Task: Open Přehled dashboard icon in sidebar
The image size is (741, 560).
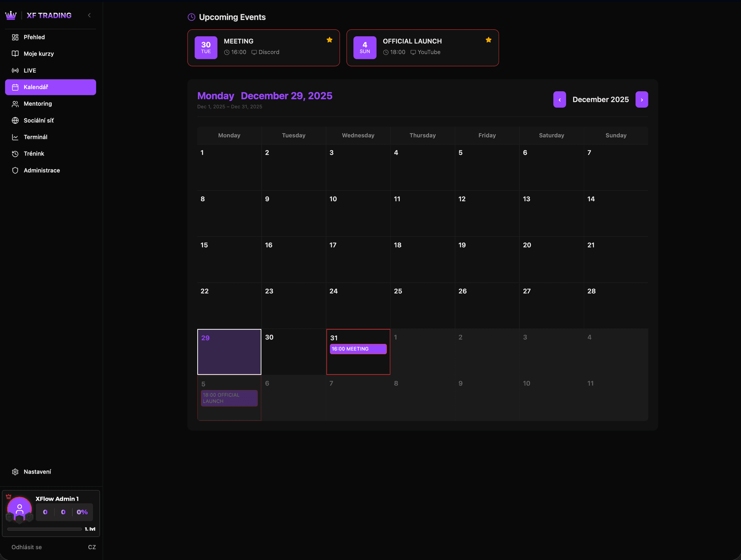Action: [x=15, y=37]
